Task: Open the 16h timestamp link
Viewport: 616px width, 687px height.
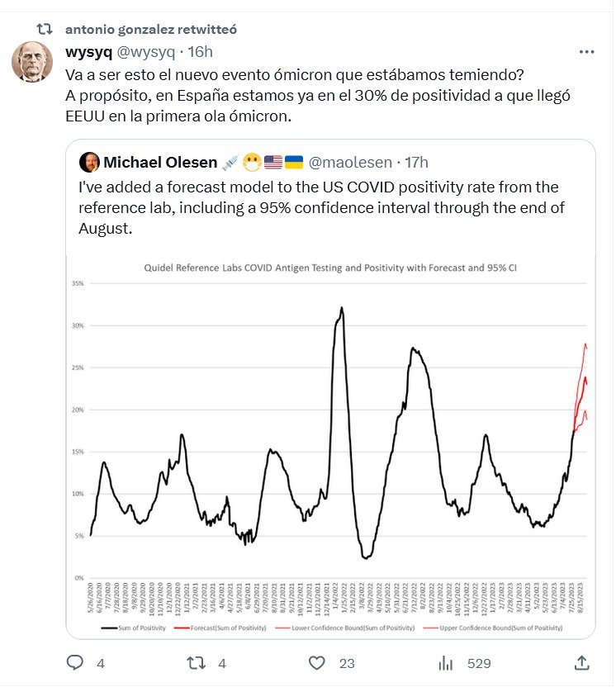Action: 201,52
